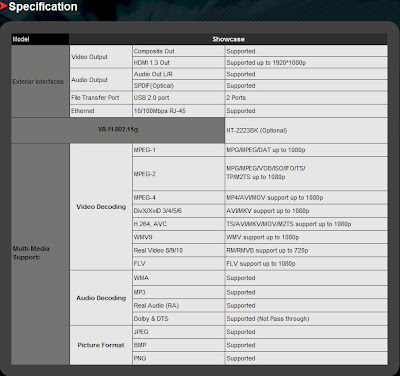Select the H.264, AVC codec cell
400x376 pixels.
tap(179, 224)
